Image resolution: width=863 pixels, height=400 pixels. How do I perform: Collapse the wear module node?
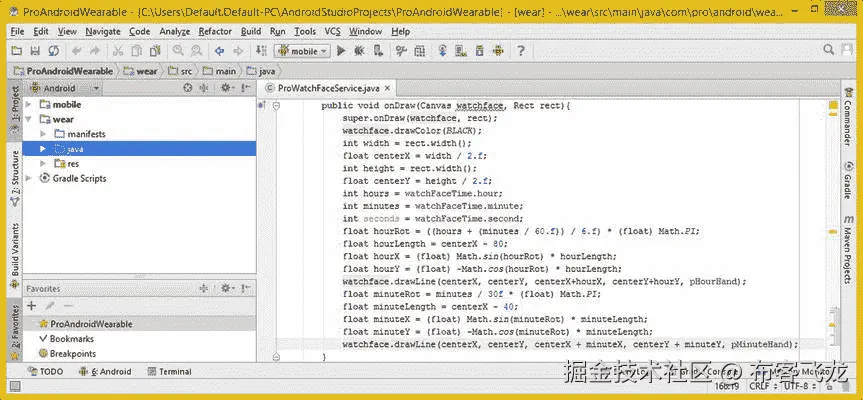[x=28, y=119]
